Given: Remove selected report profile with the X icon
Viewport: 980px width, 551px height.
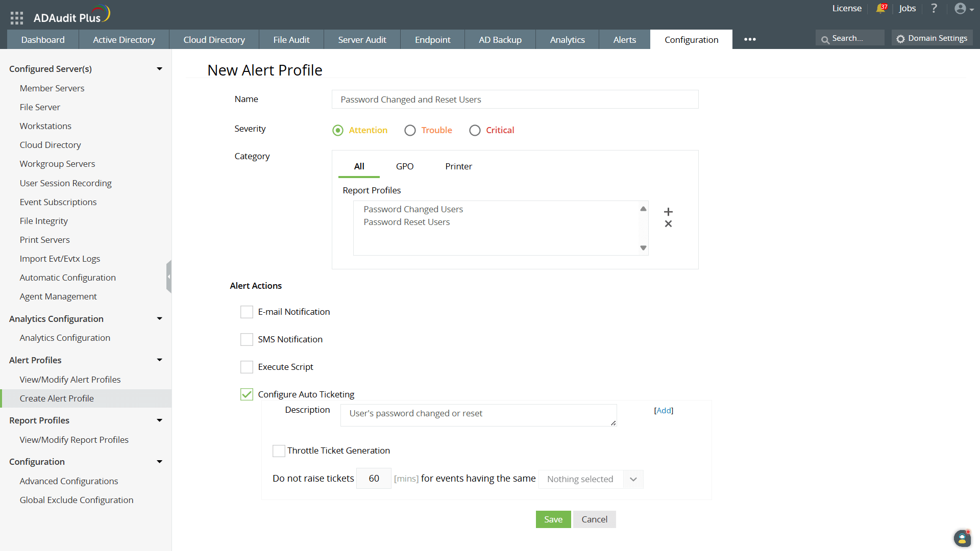Looking at the screenshot, I should coord(668,224).
